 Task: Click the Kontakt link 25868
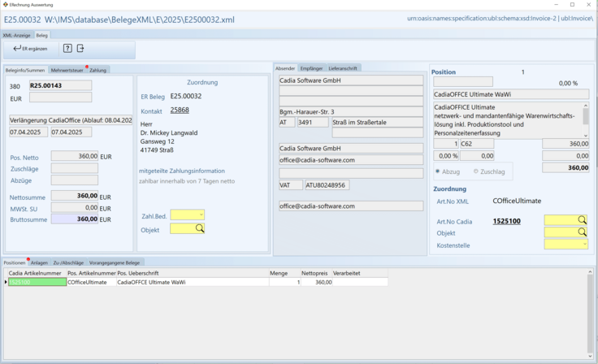coord(180,110)
